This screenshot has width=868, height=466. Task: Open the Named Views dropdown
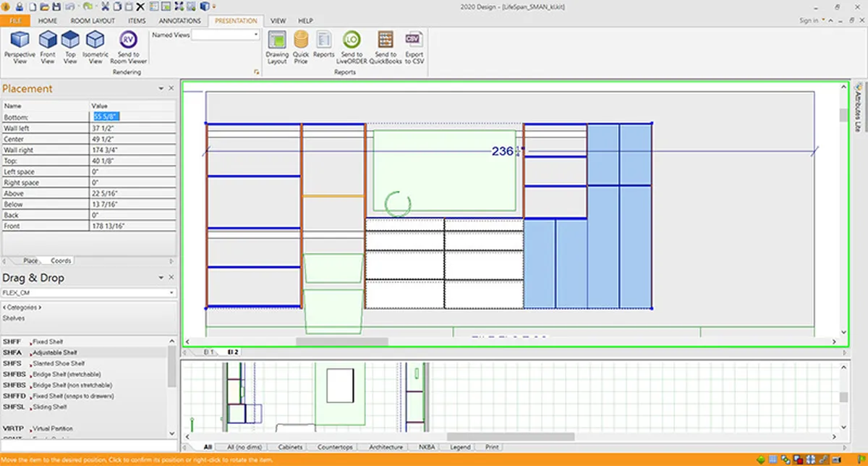(x=226, y=34)
